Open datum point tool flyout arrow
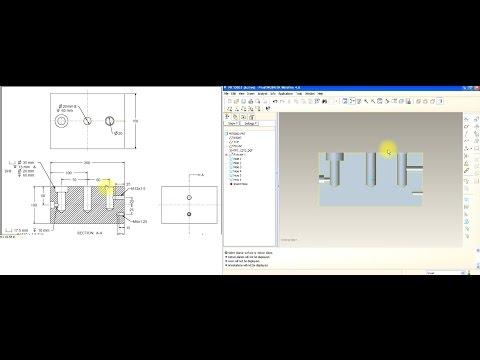The image size is (480, 360). (x=471, y=149)
